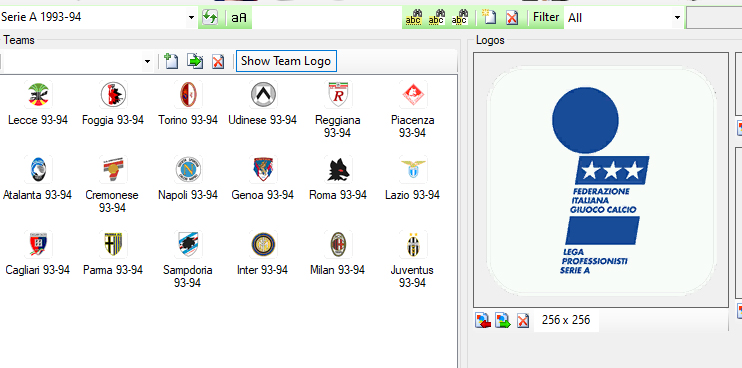Click the Show Team Logo button
742x368 pixels.
point(286,61)
